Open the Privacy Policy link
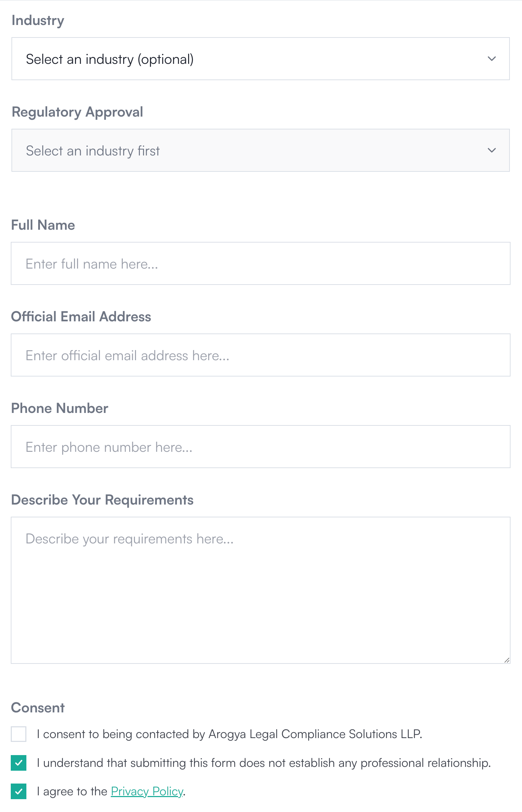Image resolution: width=522 pixels, height=812 pixels. [147, 791]
